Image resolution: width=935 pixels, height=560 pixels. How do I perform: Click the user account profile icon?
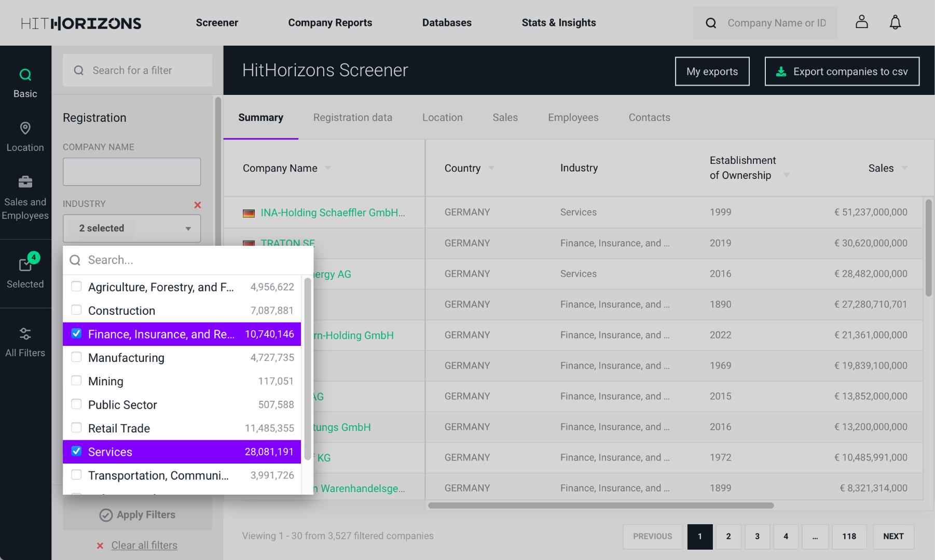862,22
